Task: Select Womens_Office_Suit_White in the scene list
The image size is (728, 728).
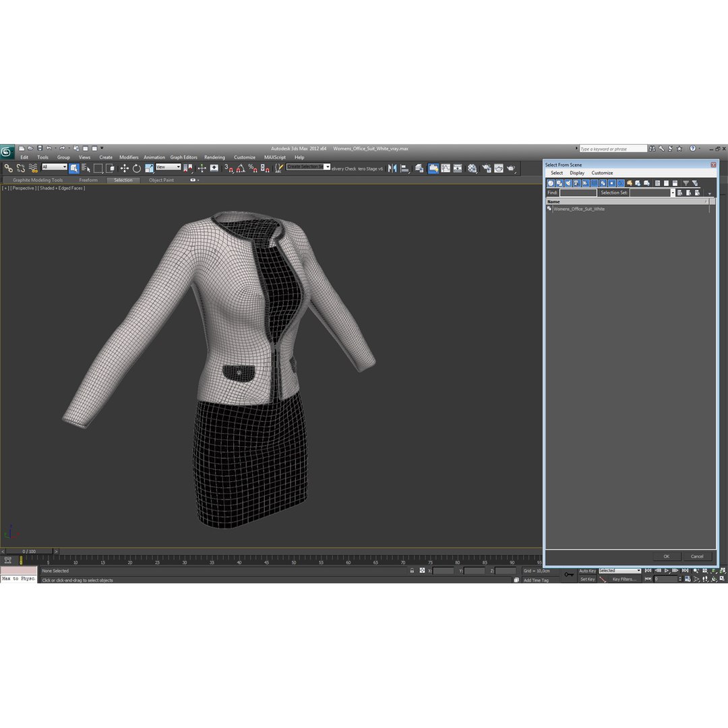Action: click(578, 209)
